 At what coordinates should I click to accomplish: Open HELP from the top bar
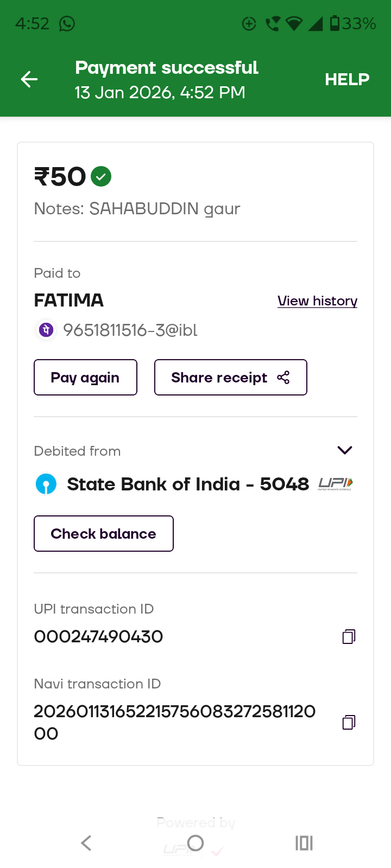click(x=347, y=79)
